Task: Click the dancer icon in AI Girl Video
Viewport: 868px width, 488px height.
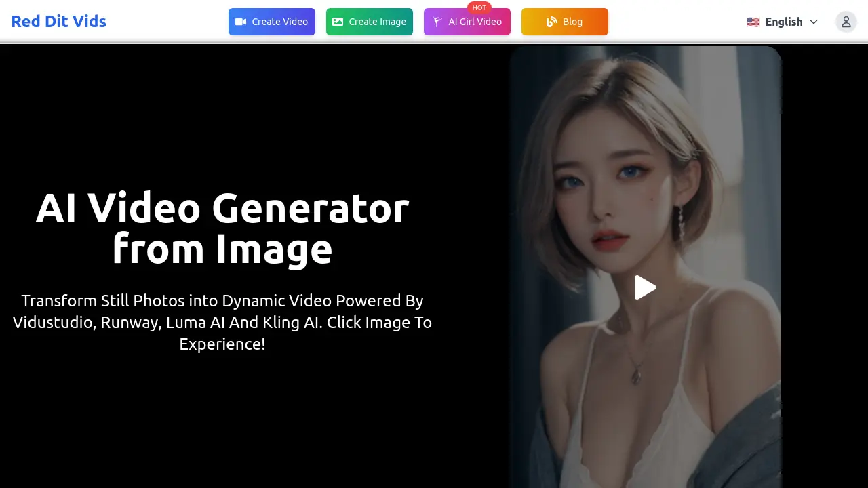Action: [437, 22]
